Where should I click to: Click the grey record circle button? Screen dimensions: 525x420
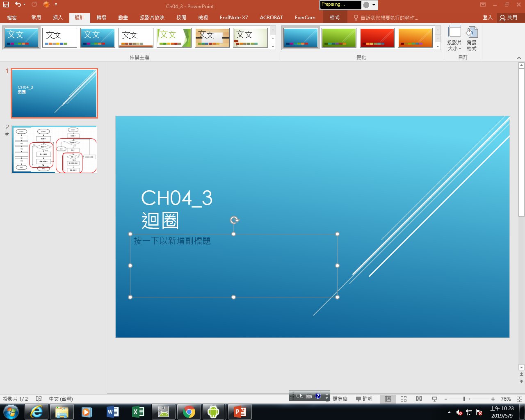[366, 5]
